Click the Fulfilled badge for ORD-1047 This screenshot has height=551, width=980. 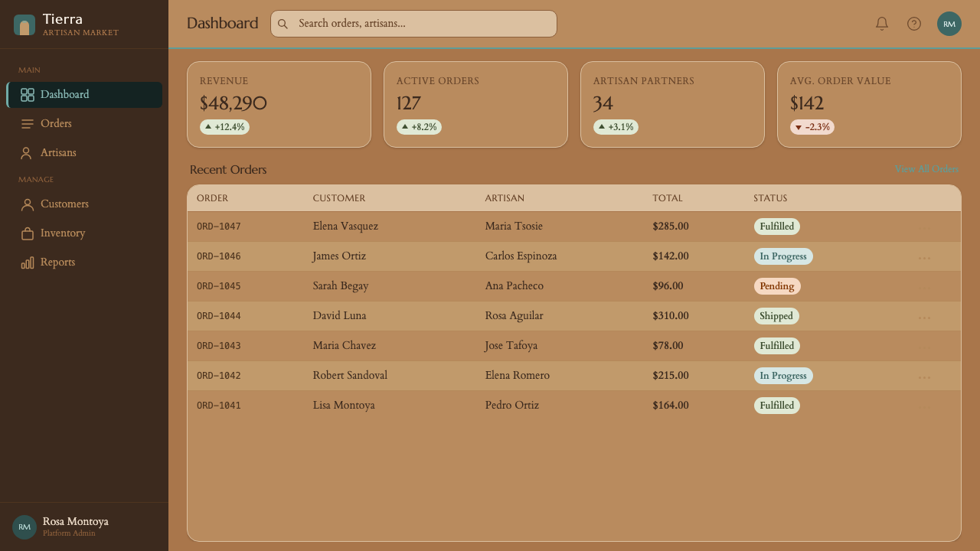[x=777, y=227]
